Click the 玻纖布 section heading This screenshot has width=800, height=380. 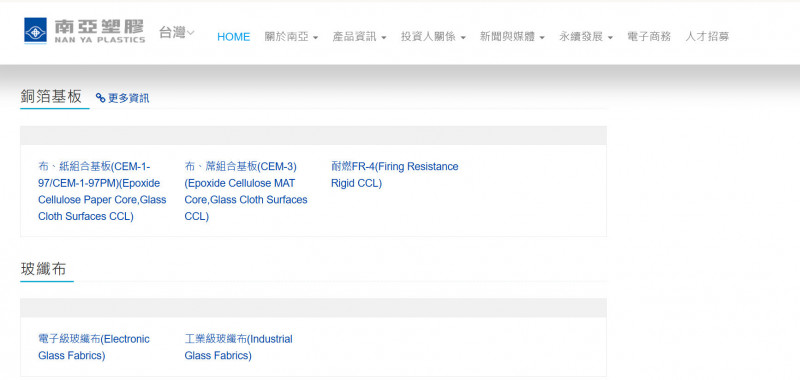[x=43, y=269]
